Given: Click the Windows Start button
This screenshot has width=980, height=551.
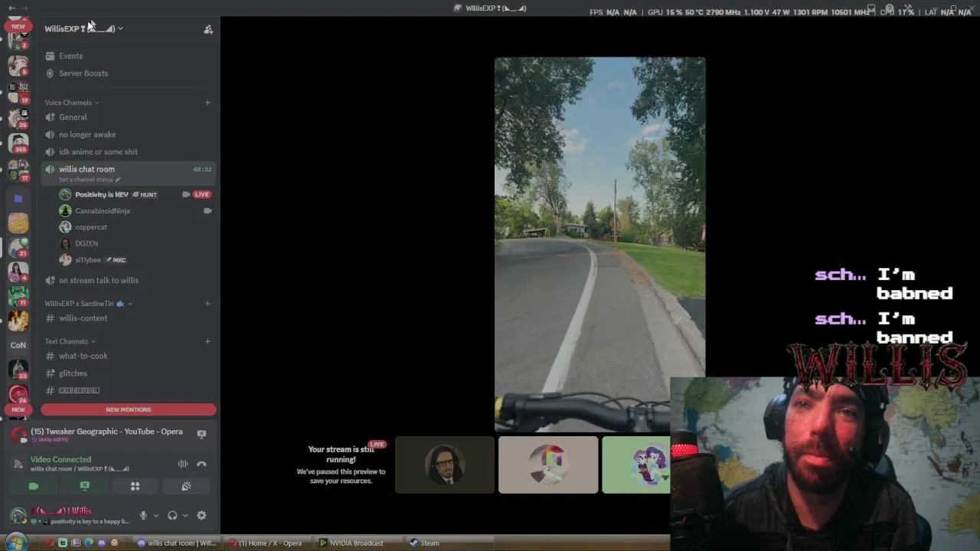Looking at the screenshot, I should click(x=15, y=543).
